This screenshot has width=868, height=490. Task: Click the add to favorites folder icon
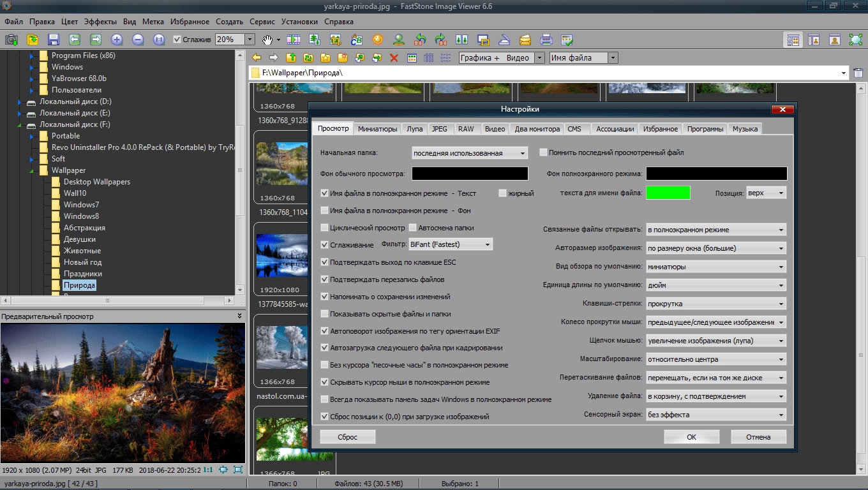click(325, 57)
